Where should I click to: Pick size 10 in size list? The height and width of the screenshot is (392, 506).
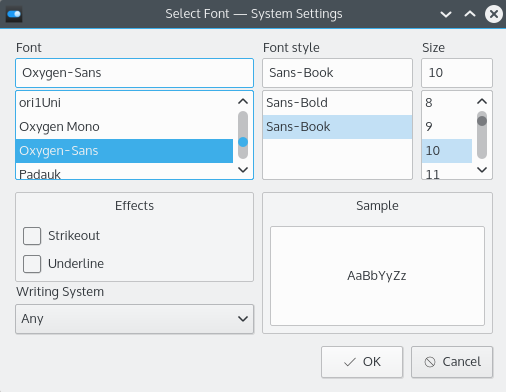[447, 151]
